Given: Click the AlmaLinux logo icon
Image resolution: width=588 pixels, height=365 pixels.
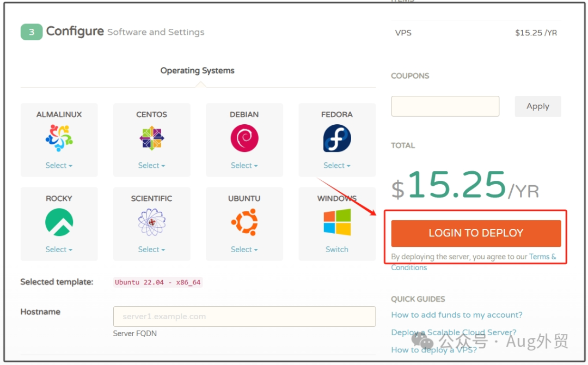Looking at the screenshot, I should pos(59,138).
